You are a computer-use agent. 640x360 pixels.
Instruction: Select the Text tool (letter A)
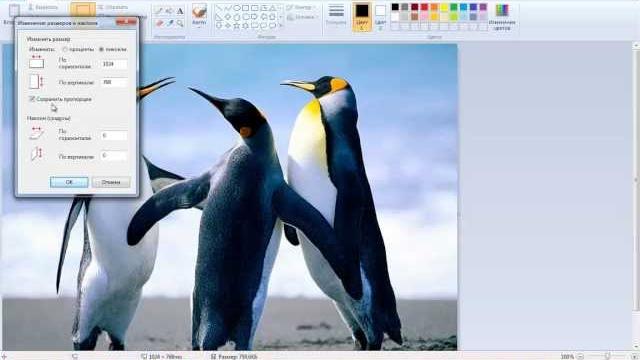pos(180,11)
